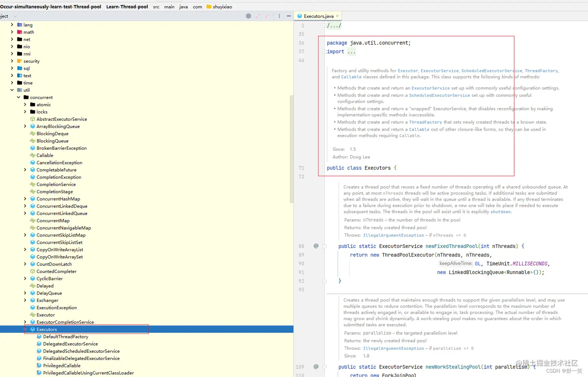
Task: Click the project tree vertical scrollbar
Action: [292, 149]
